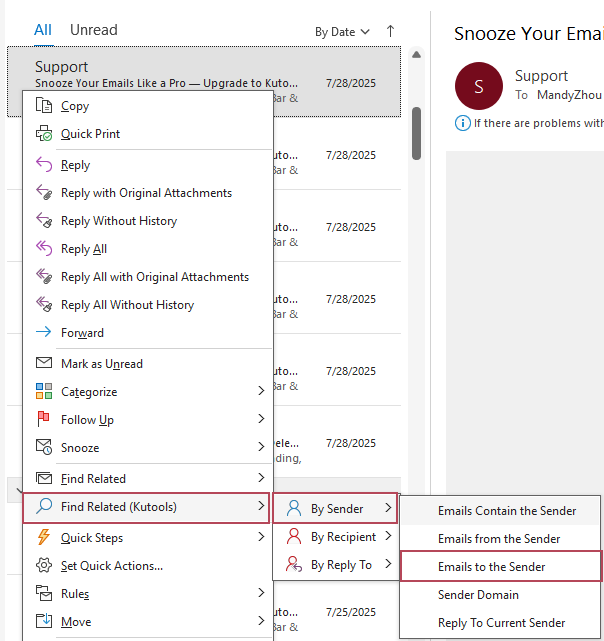
Task: Click the Find Related envelope icon
Action: pos(44,478)
